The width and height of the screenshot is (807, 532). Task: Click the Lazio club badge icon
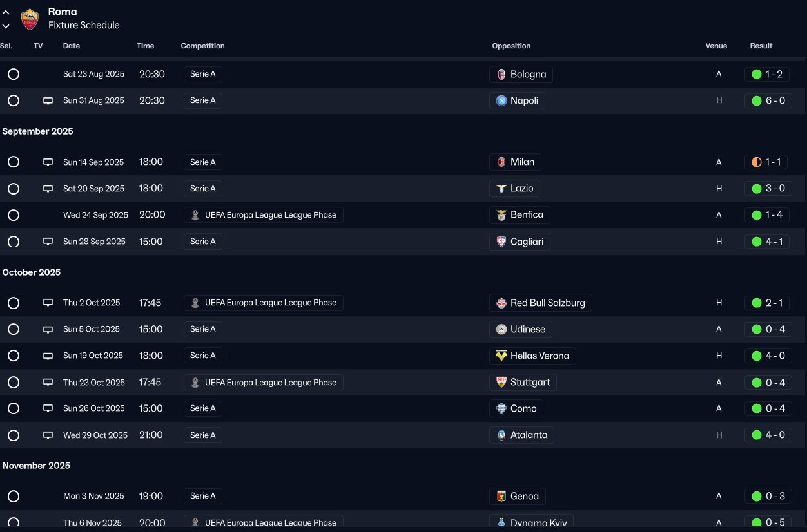(x=501, y=189)
